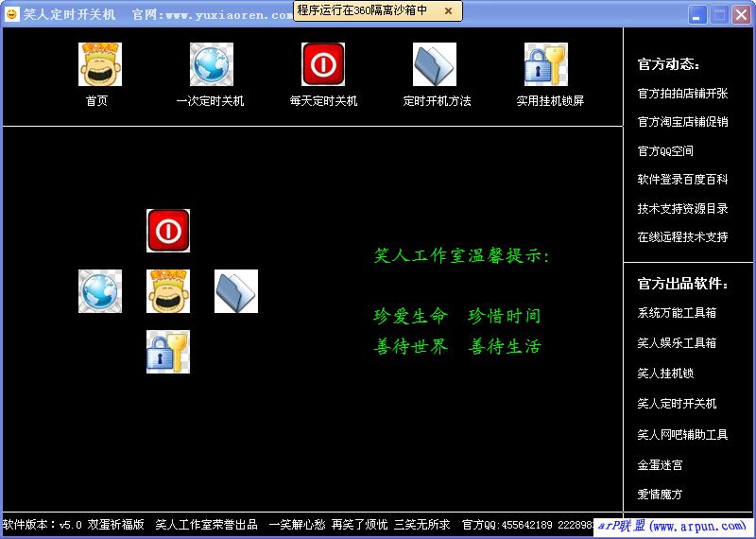756x539 pixels.
Task: Select the 每天定时关机 label
Action: point(323,101)
